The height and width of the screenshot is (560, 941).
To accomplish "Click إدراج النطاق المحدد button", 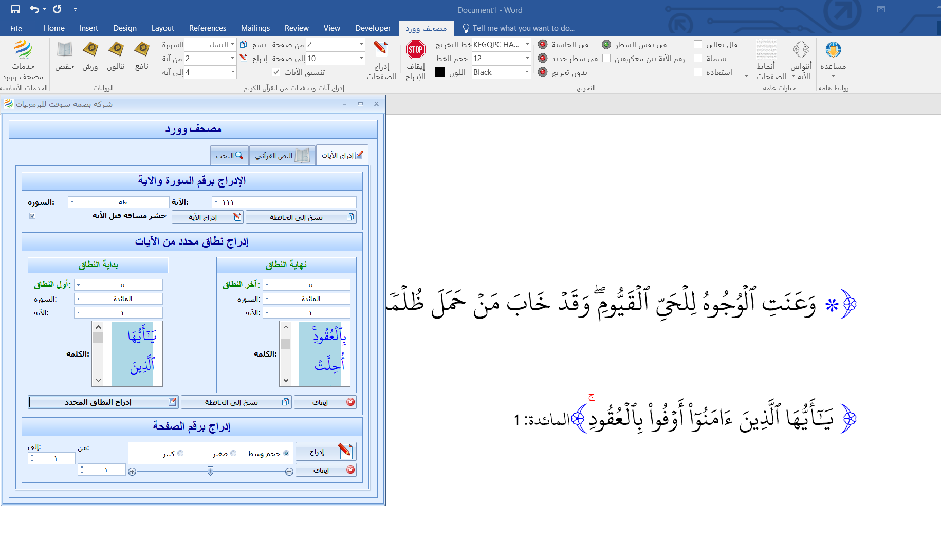I will [103, 402].
